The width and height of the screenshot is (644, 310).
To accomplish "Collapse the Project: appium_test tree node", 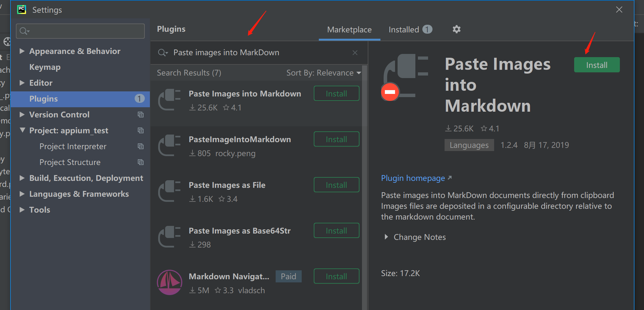I will click(x=22, y=130).
